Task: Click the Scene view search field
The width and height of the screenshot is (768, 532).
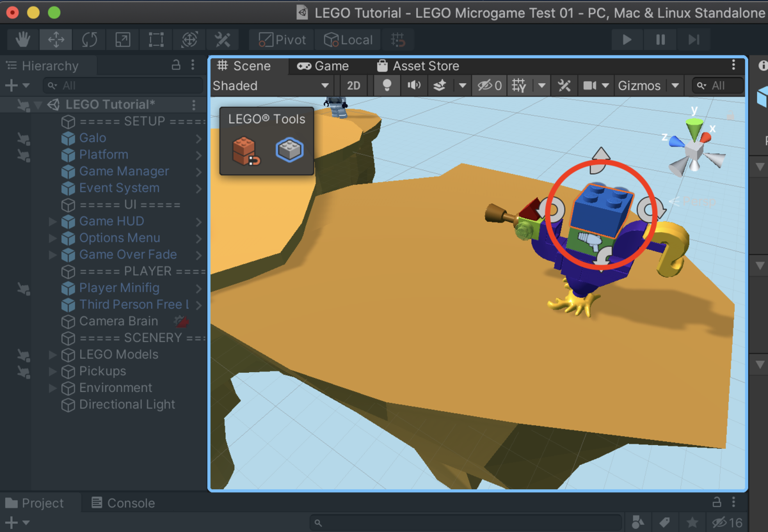Action: [718, 86]
